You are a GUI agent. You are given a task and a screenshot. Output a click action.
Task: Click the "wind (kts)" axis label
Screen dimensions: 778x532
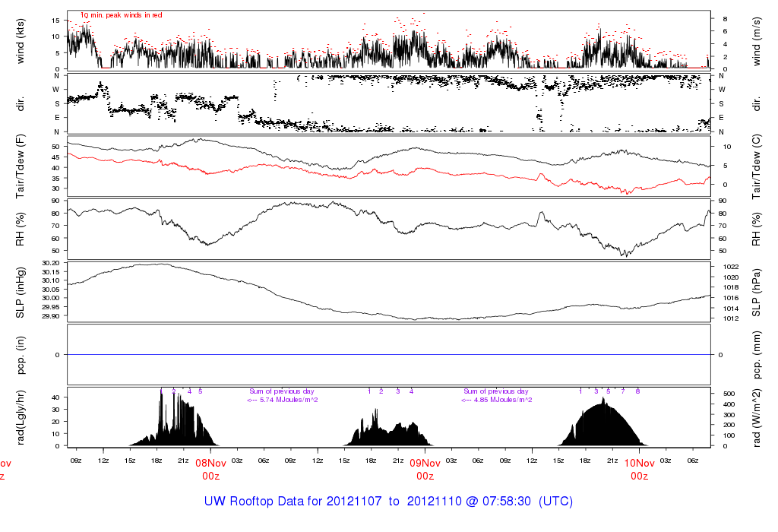tap(21, 41)
